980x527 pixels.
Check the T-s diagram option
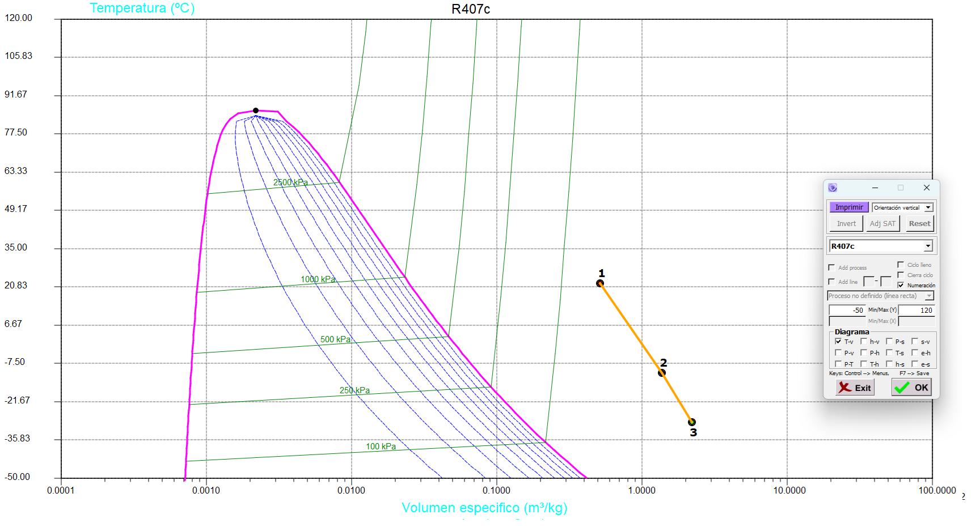(889, 352)
